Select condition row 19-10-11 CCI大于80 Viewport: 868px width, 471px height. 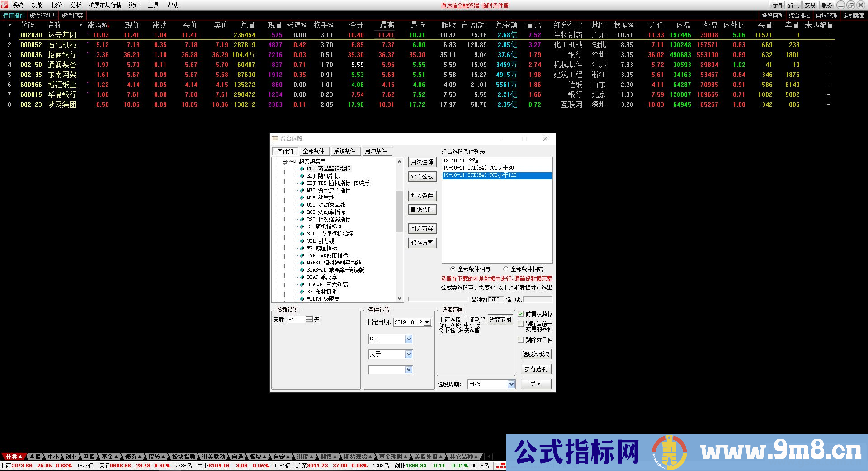[497, 168]
